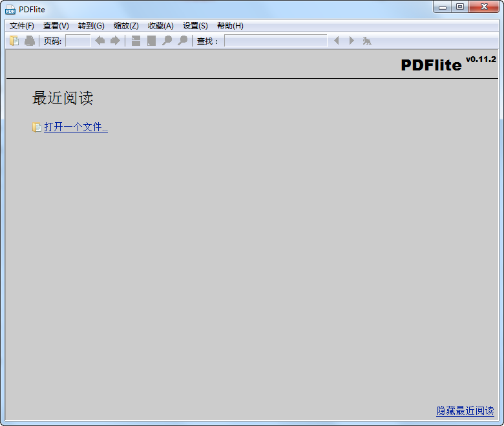Click the zoom in magnifier icon
Viewport: 504px width, 426px height.
coord(182,41)
